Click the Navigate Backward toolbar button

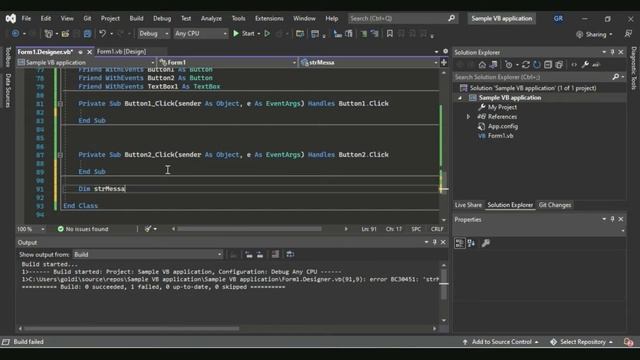click(x=16, y=33)
